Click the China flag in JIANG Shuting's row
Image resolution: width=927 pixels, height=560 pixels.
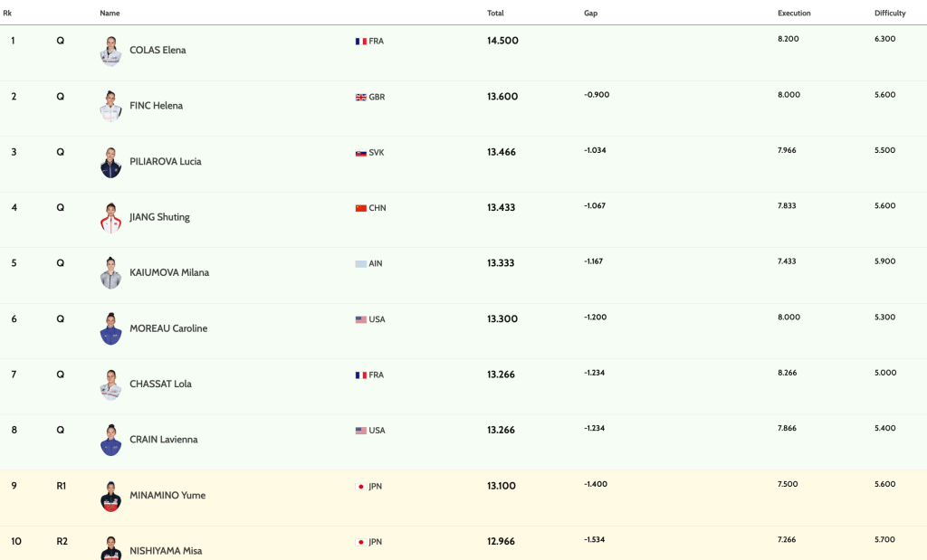360,208
